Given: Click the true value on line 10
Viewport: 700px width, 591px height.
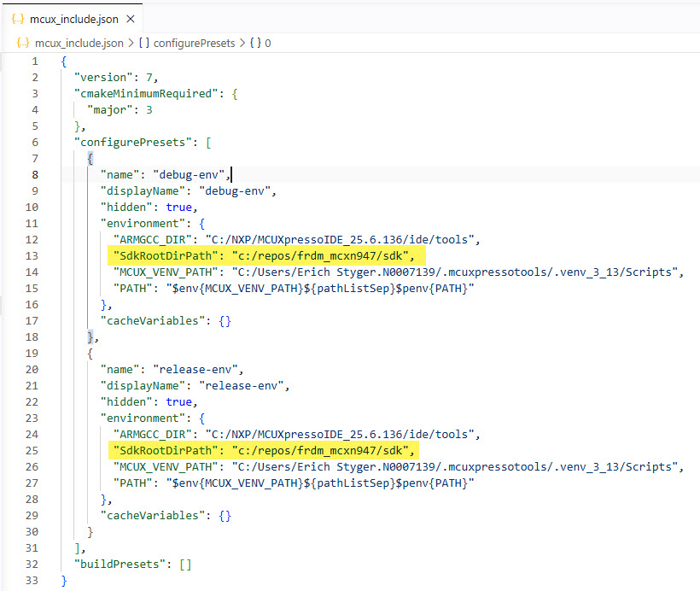Looking at the screenshot, I should click(x=180, y=207).
